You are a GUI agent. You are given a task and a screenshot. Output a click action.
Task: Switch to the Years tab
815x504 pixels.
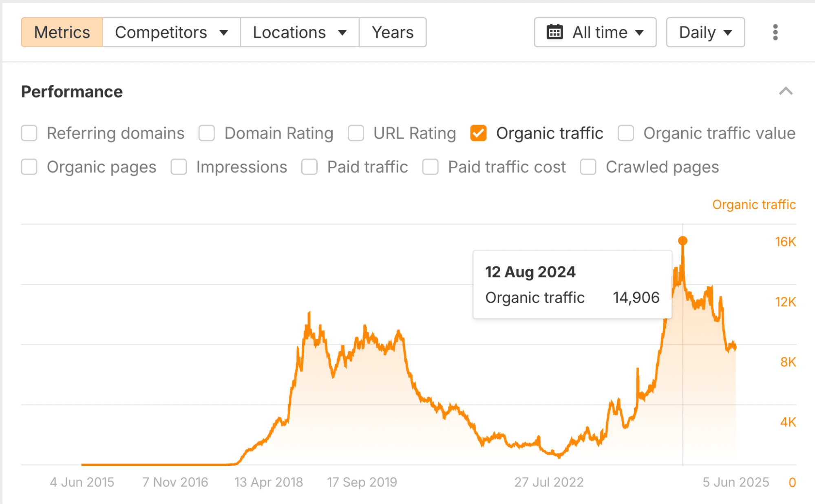click(x=393, y=32)
